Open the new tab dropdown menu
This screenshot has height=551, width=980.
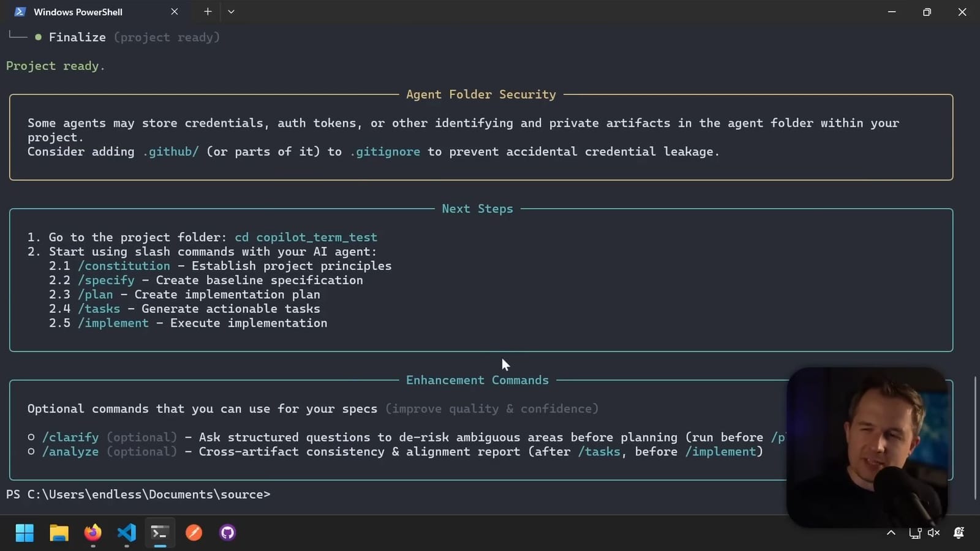[230, 11]
